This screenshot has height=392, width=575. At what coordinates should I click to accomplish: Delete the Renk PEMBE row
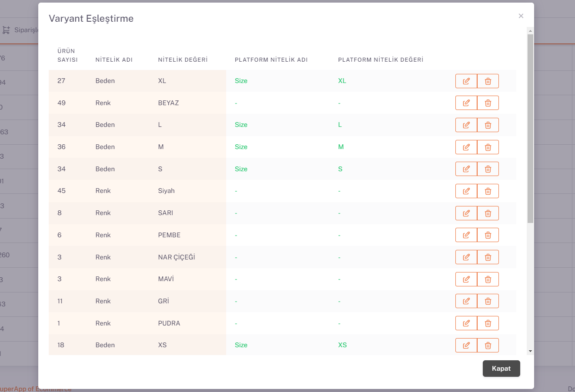(488, 235)
